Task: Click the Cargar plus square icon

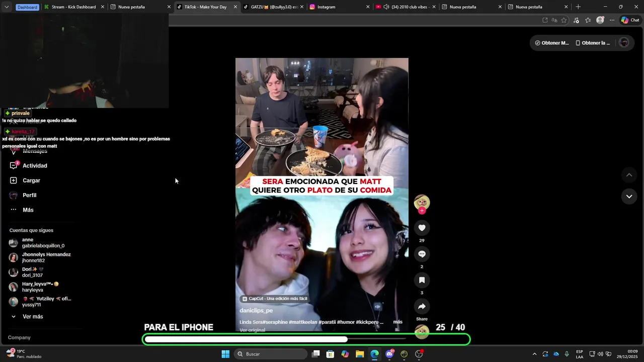Action: tap(14, 180)
